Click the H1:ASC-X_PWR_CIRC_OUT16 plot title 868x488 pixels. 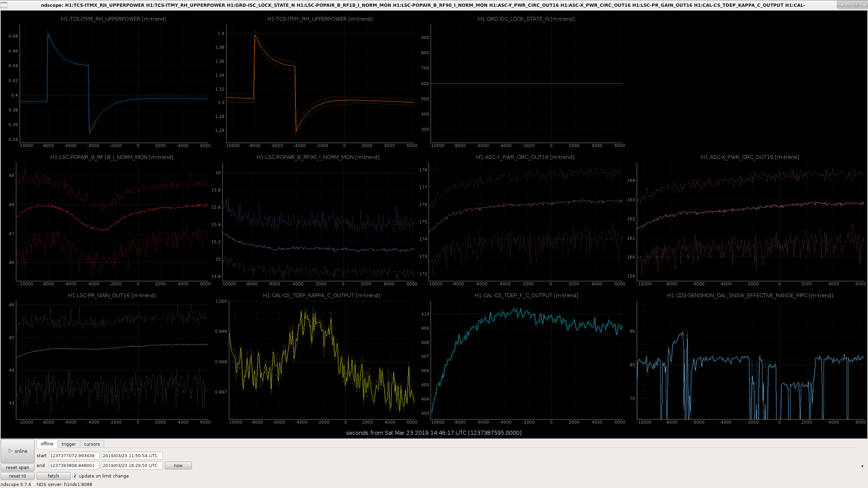750,157
